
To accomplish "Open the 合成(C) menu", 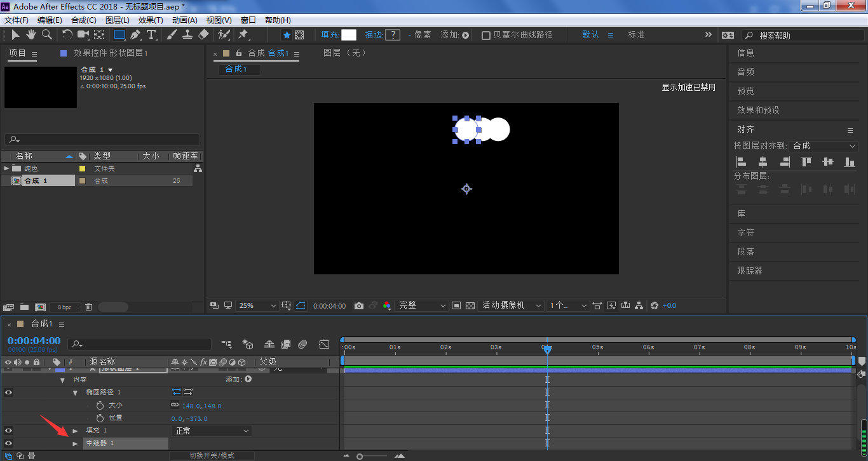I will click(x=83, y=20).
